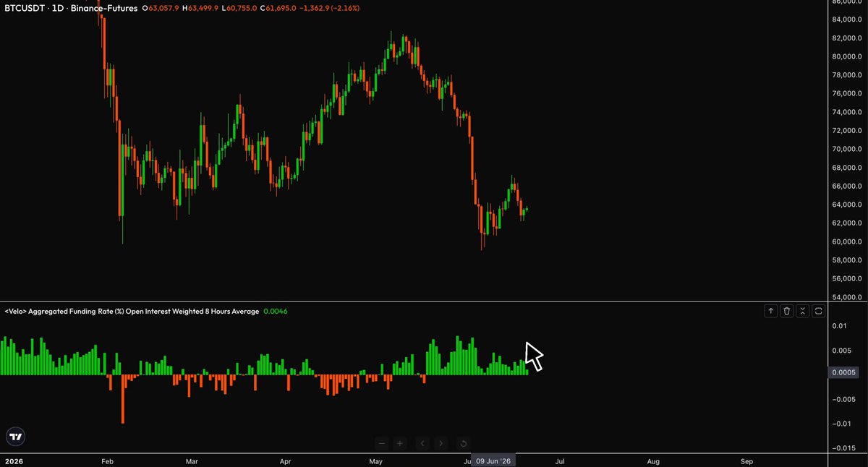The image size is (868, 467).
Task: Click the Mar label on time axis
Action: (x=192, y=460)
